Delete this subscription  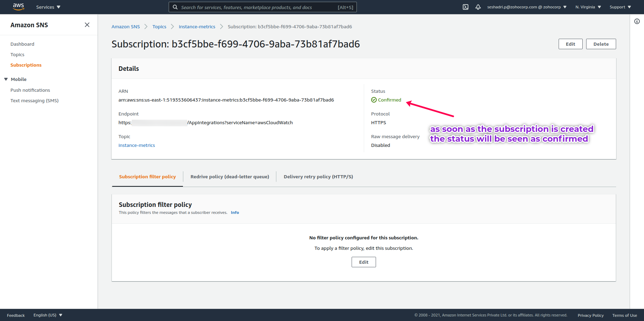tap(601, 44)
